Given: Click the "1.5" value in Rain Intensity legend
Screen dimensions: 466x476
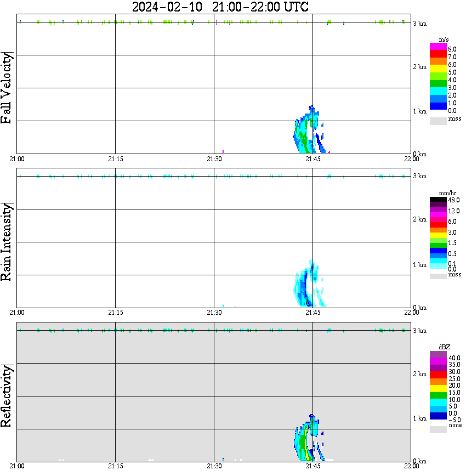Looking at the screenshot, I should (x=452, y=242).
